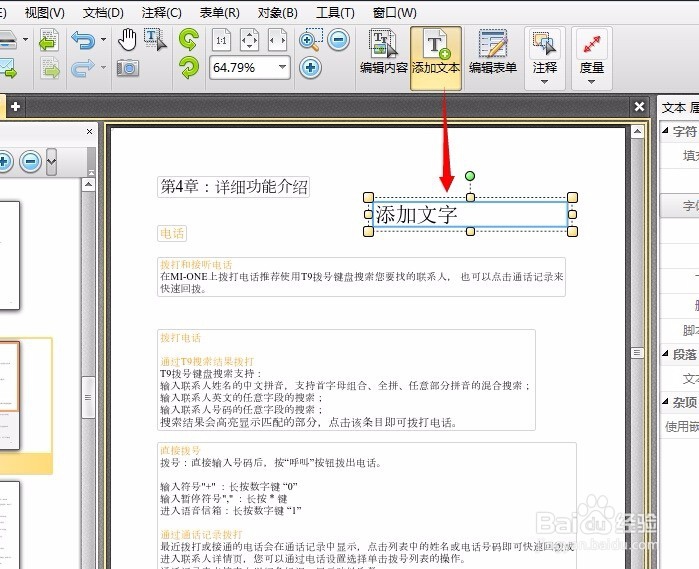Open the 对象(B) menu
This screenshot has width=699, height=569.
click(277, 12)
